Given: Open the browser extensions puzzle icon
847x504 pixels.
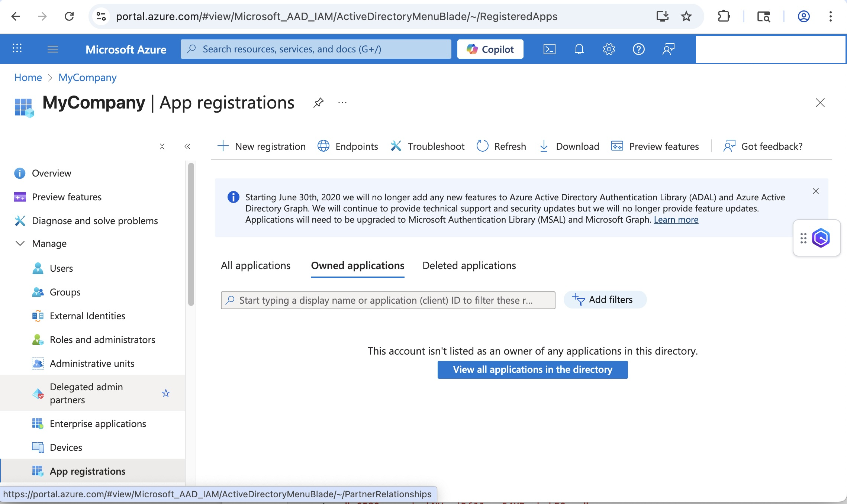Looking at the screenshot, I should [724, 16].
